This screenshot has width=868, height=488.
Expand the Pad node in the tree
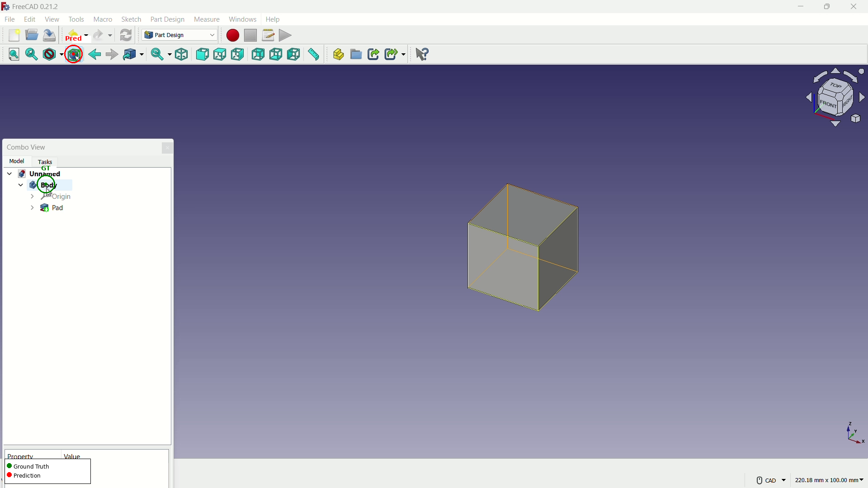[32, 208]
